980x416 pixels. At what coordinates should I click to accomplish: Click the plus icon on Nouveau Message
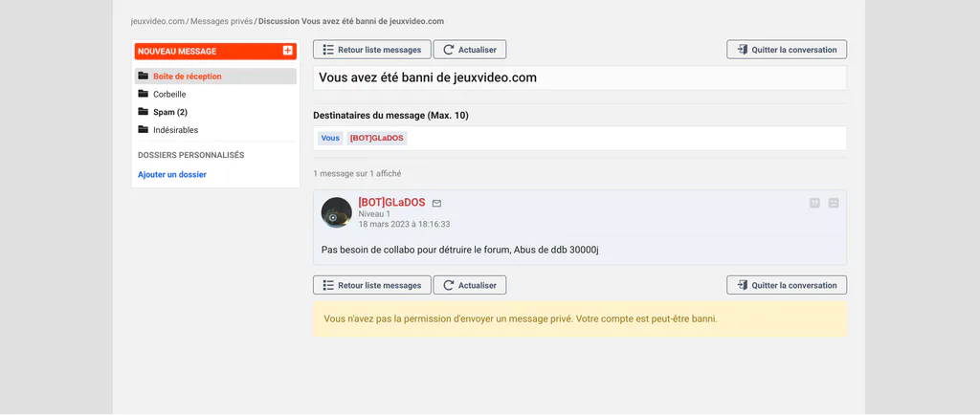pyautogui.click(x=287, y=51)
